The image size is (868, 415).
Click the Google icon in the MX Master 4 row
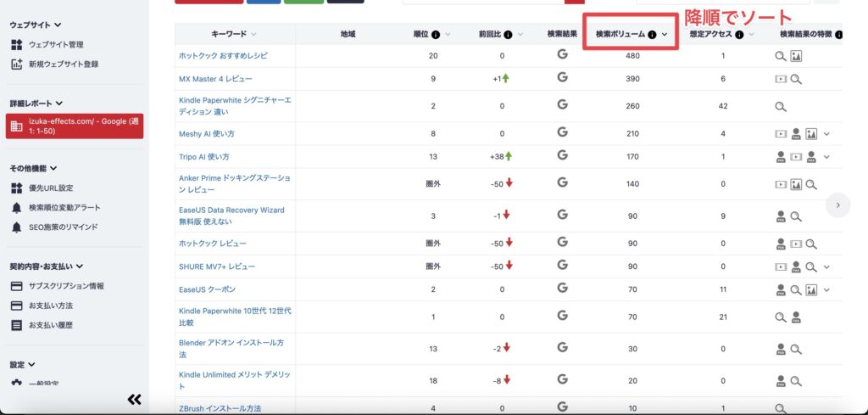562,78
